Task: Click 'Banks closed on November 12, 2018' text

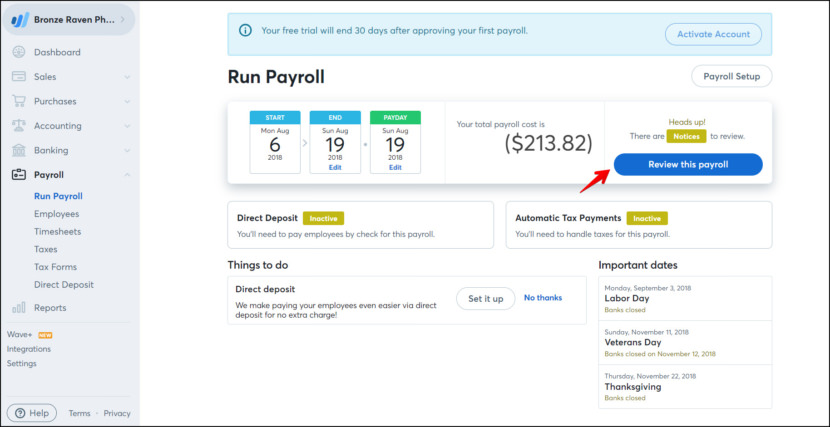Action: (660, 354)
